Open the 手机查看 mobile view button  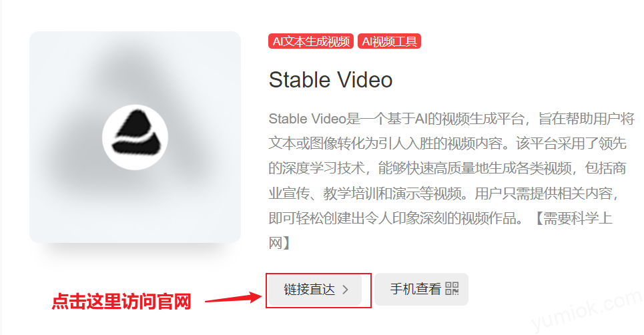click(x=421, y=289)
